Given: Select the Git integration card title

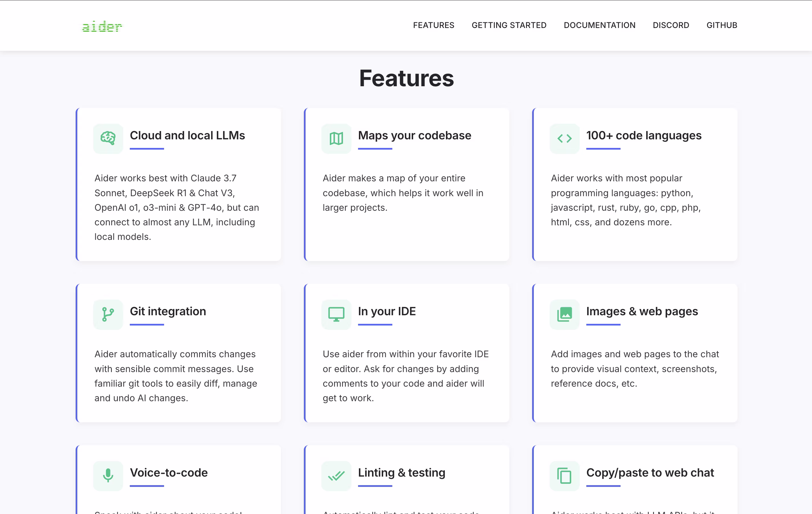Looking at the screenshot, I should (168, 311).
